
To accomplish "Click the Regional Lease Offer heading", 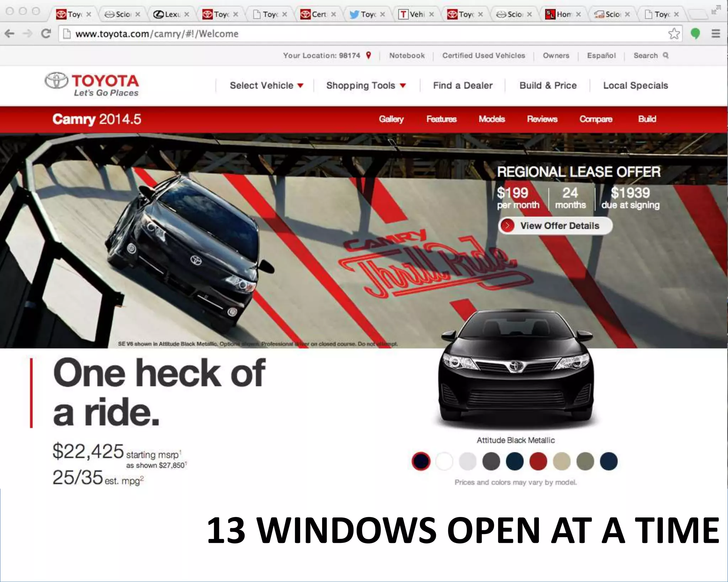I will 579,172.
